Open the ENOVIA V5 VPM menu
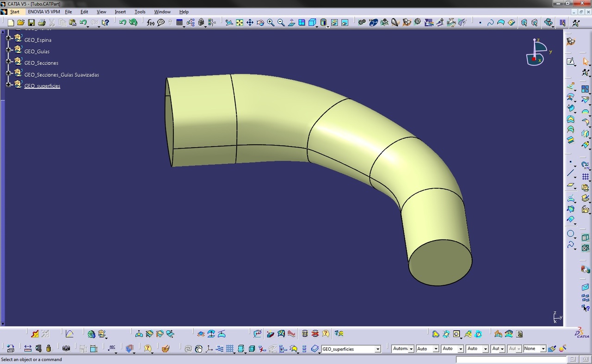The image size is (592, 364). (x=44, y=12)
